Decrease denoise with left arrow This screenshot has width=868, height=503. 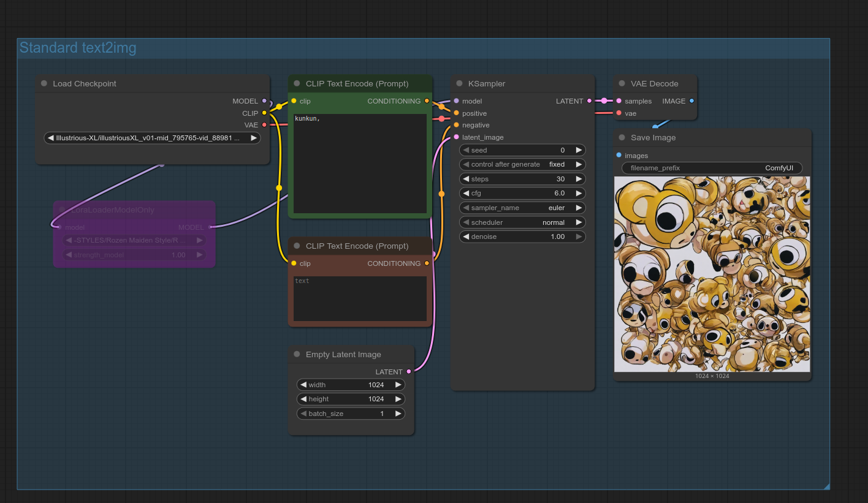pyautogui.click(x=466, y=236)
